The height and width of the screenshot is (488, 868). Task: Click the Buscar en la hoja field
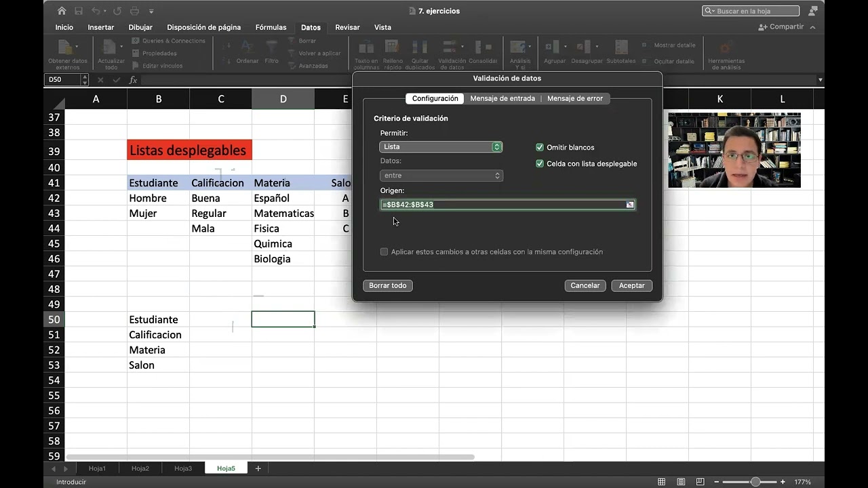coord(751,11)
